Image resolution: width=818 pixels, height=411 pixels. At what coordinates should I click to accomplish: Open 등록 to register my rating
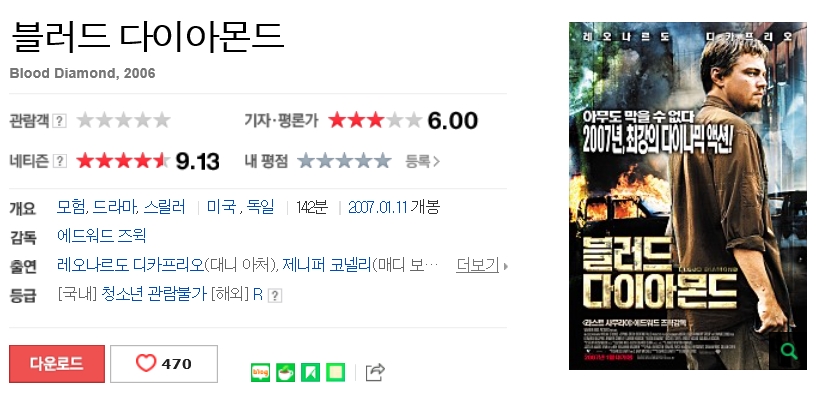pos(423,161)
